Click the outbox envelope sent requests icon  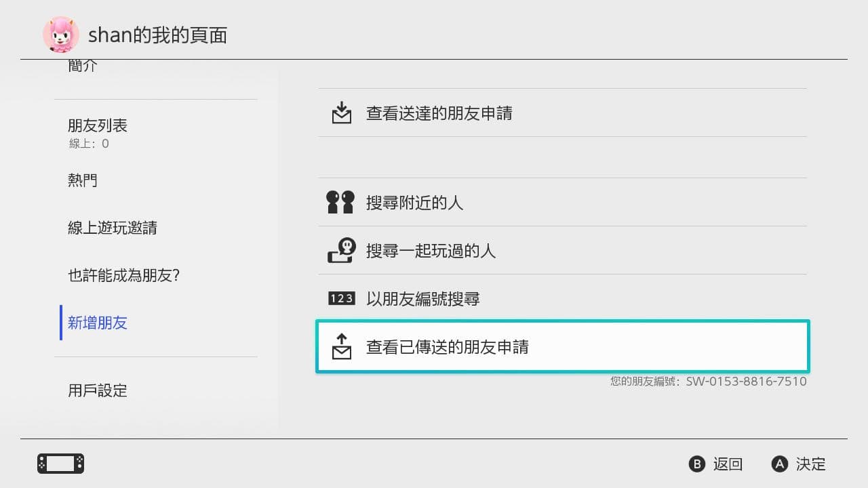342,346
